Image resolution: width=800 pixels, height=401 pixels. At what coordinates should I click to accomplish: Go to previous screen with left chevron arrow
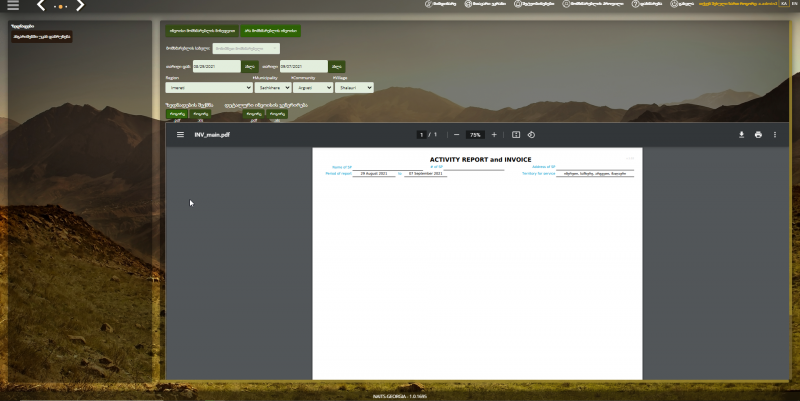point(41,6)
